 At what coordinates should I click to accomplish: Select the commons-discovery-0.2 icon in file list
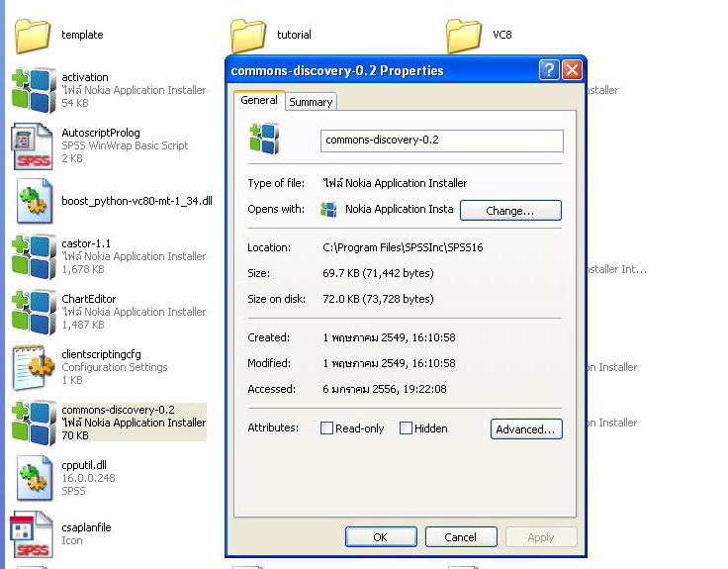point(34,423)
